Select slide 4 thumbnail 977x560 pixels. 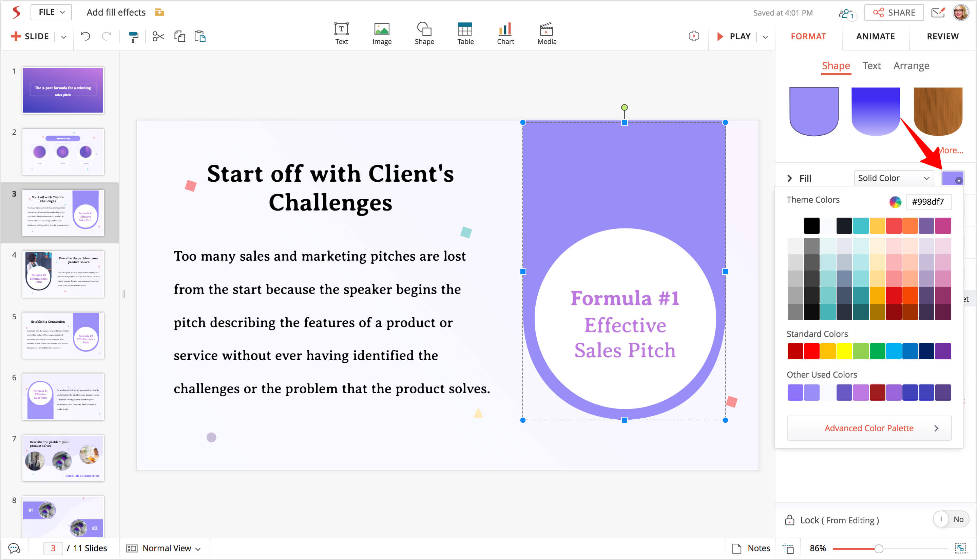[63, 274]
